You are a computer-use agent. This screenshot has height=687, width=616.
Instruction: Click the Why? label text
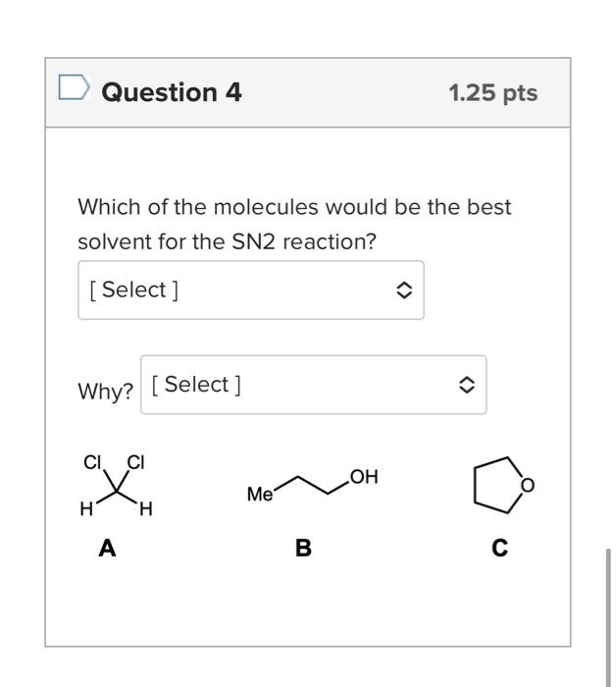[106, 391]
